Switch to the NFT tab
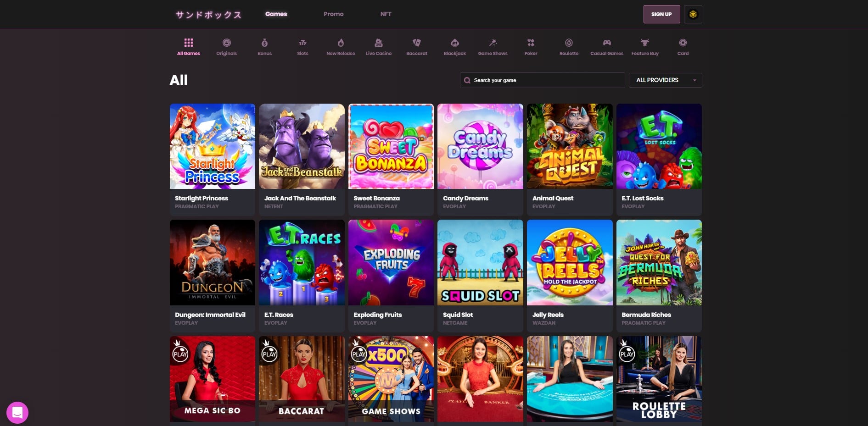The height and width of the screenshot is (426, 868). (x=386, y=14)
